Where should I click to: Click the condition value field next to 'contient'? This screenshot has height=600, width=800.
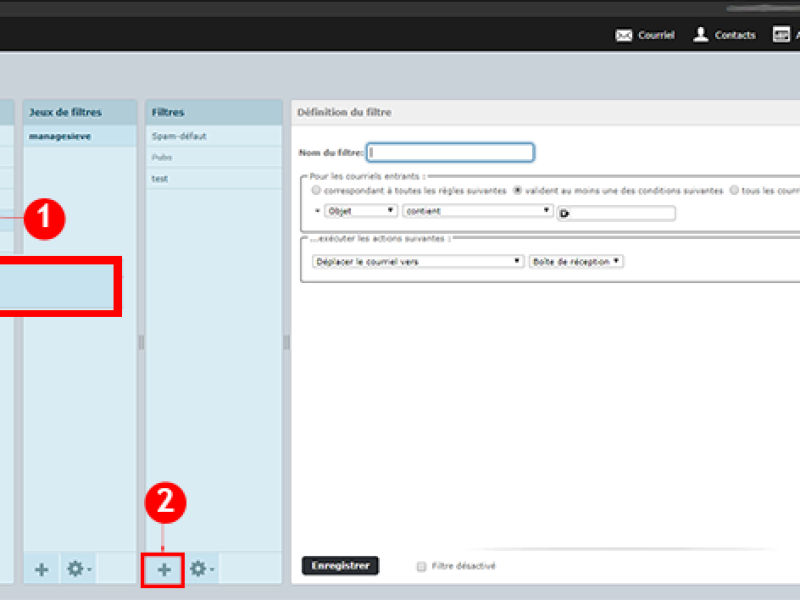tap(616, 213)
